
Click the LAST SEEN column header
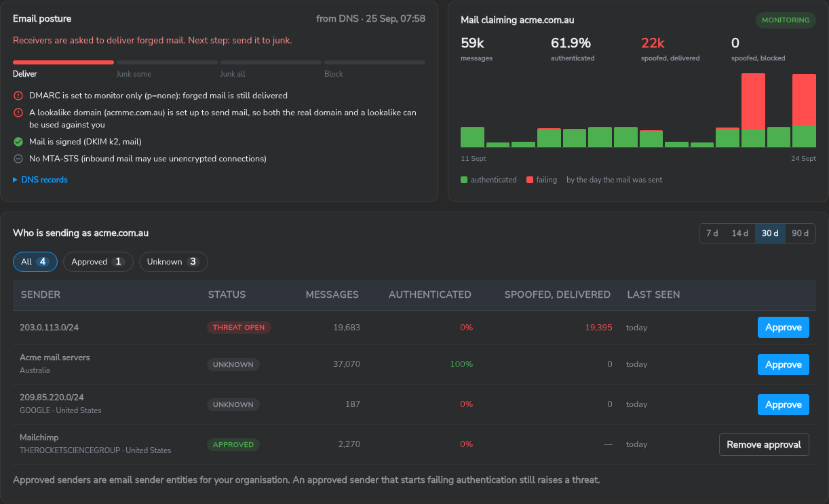[x=653, y=295]
